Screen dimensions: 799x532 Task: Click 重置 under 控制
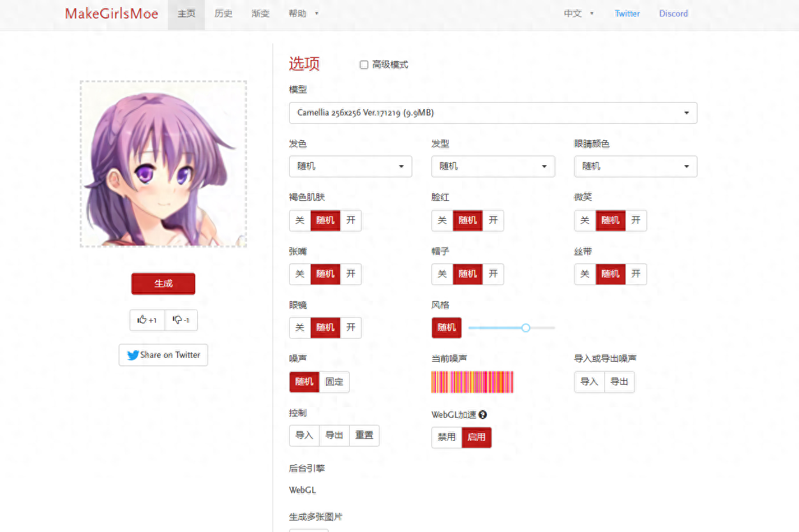pos(364,436)
